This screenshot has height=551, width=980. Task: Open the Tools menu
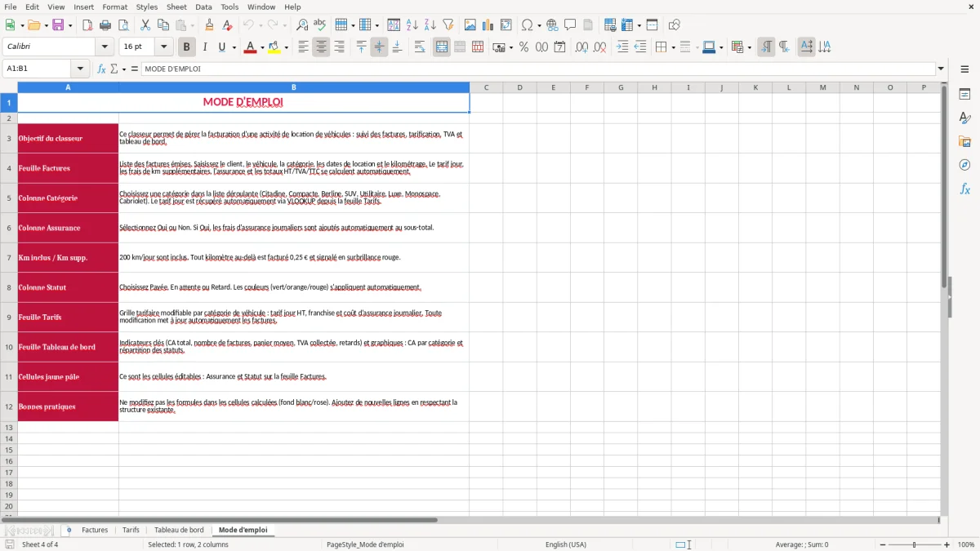tap(229, 7)
